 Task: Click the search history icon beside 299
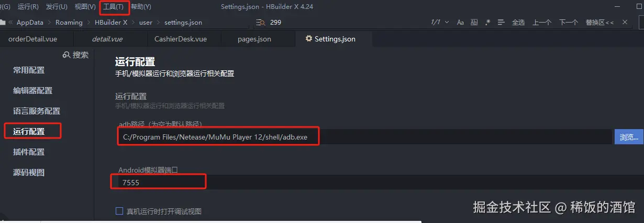pos(261,23)
